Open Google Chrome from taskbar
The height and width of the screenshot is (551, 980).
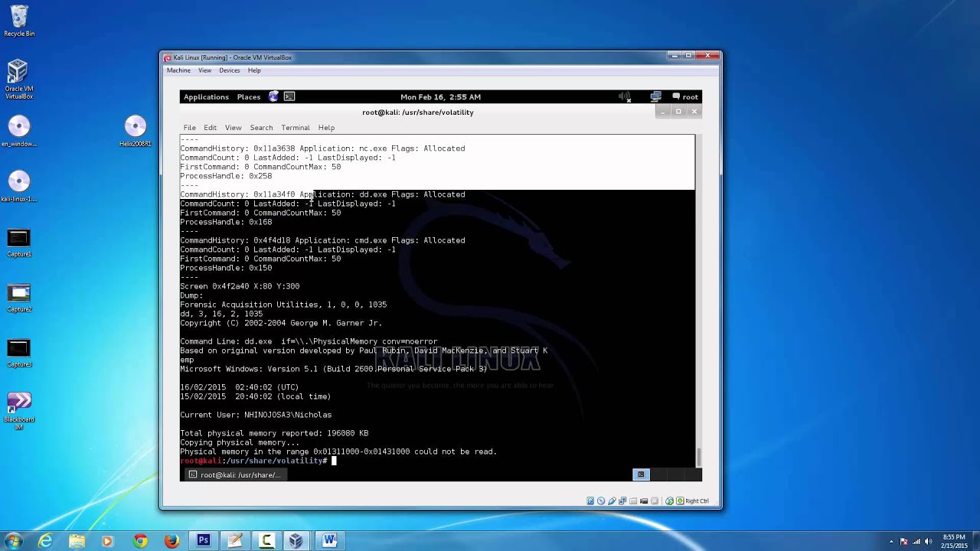139,541
